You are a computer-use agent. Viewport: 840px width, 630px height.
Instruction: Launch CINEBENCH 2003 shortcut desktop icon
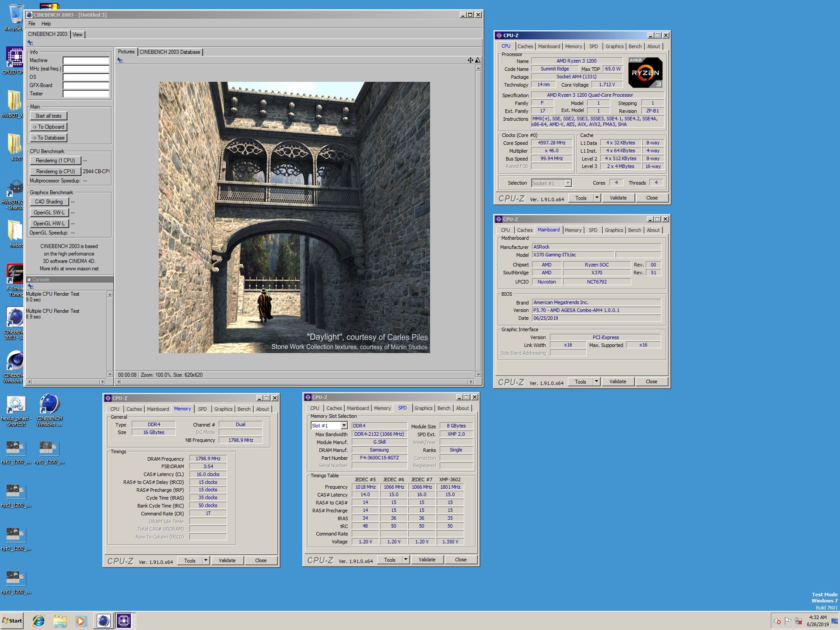14,323
